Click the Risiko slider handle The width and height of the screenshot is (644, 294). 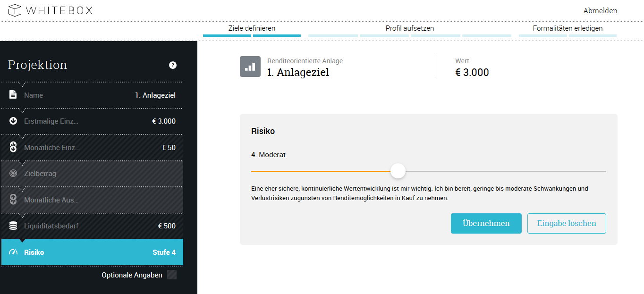(398, 171)
